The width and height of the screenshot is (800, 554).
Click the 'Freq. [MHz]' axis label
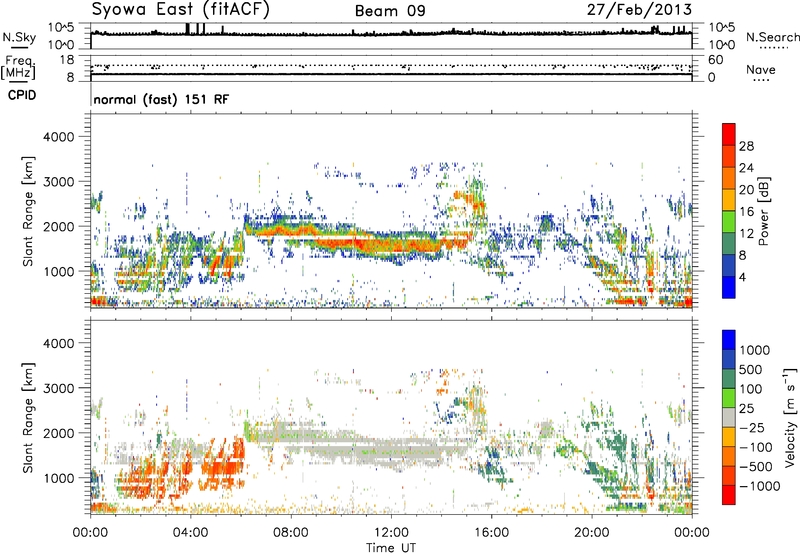click(x=18, y=68)
